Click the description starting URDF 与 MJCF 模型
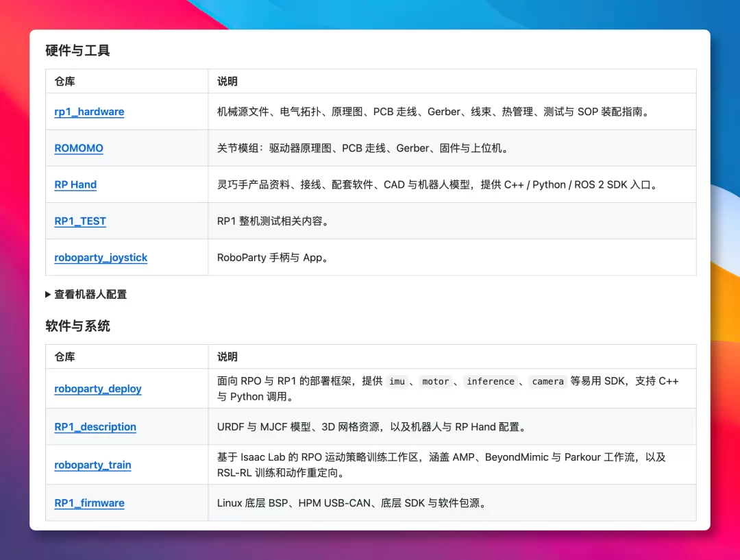Image resolution: width=740 pixels, height=560 pixels. pyautogui.click(x=373, y=427)
